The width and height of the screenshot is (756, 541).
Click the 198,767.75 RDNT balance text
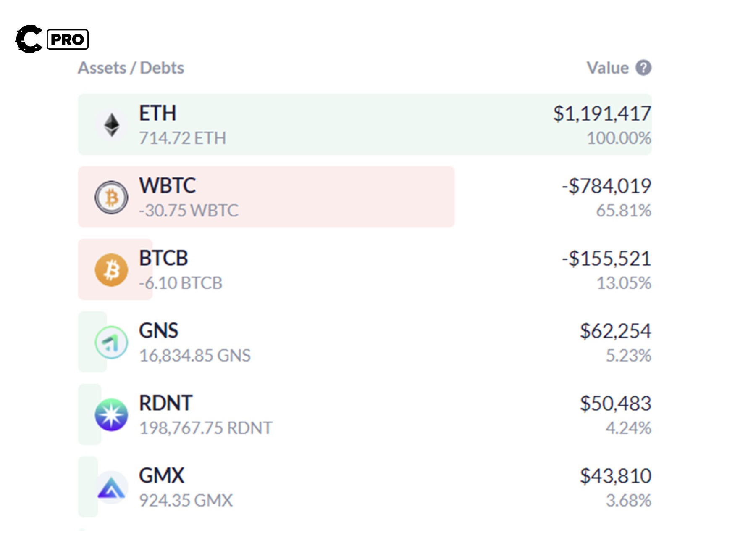(x=205, y=428)
